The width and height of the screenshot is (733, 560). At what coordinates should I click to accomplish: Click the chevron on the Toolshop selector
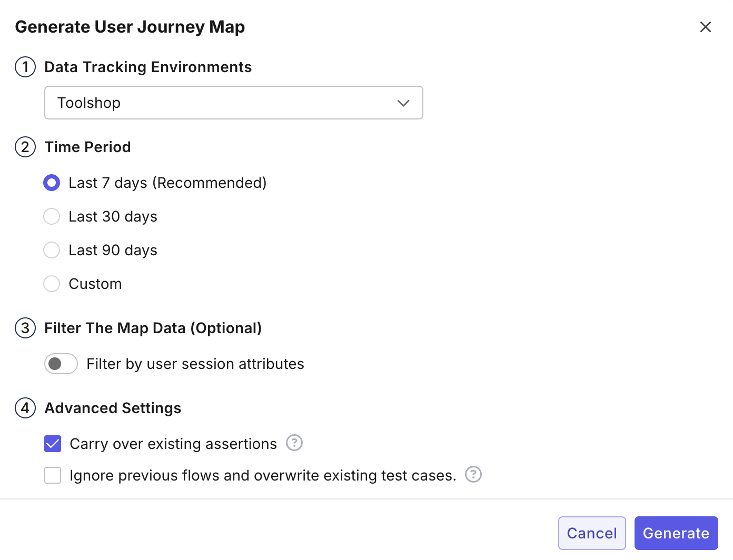[403, 103]
